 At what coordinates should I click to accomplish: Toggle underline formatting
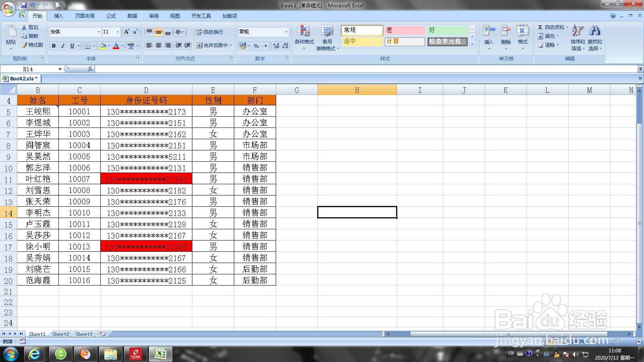point(72,46)
